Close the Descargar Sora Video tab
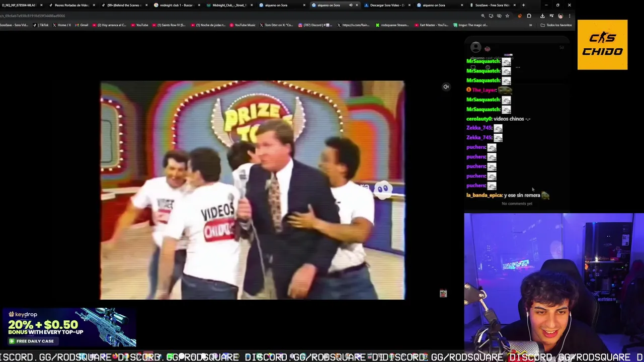 [x=409, y=5]
